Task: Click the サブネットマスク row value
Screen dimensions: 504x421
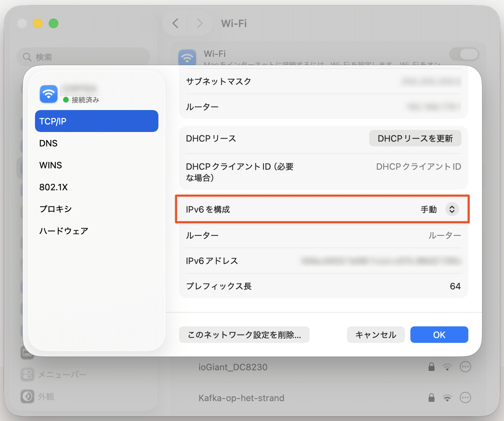Action: (x=431, y=82)
